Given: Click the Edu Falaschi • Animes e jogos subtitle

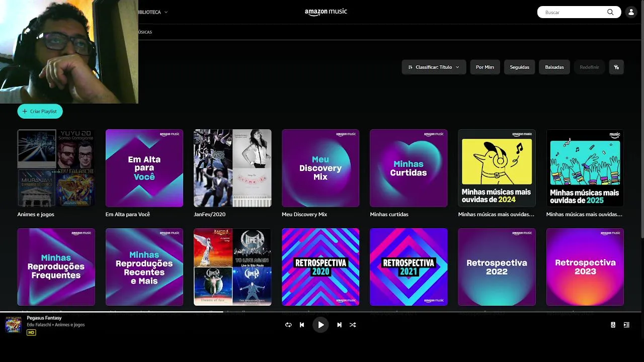Looking at the screenshot, I should pyautogui.click(x=56, y=325).
